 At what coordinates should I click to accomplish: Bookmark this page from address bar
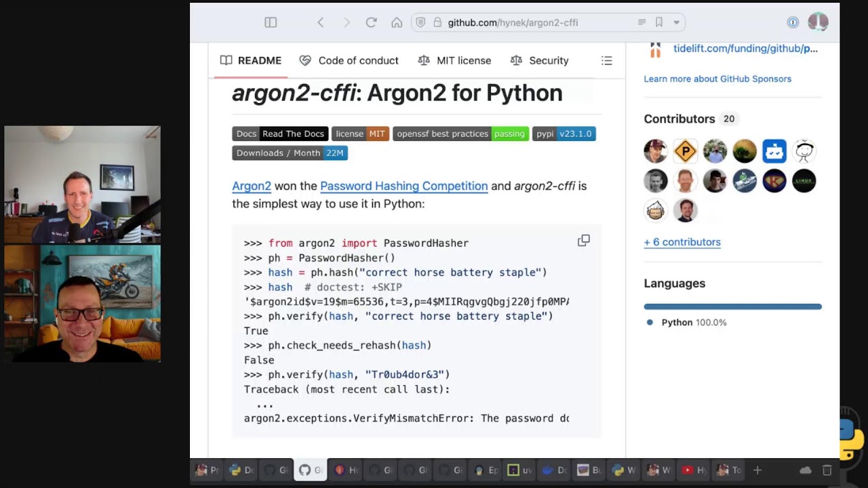(658, 22)
